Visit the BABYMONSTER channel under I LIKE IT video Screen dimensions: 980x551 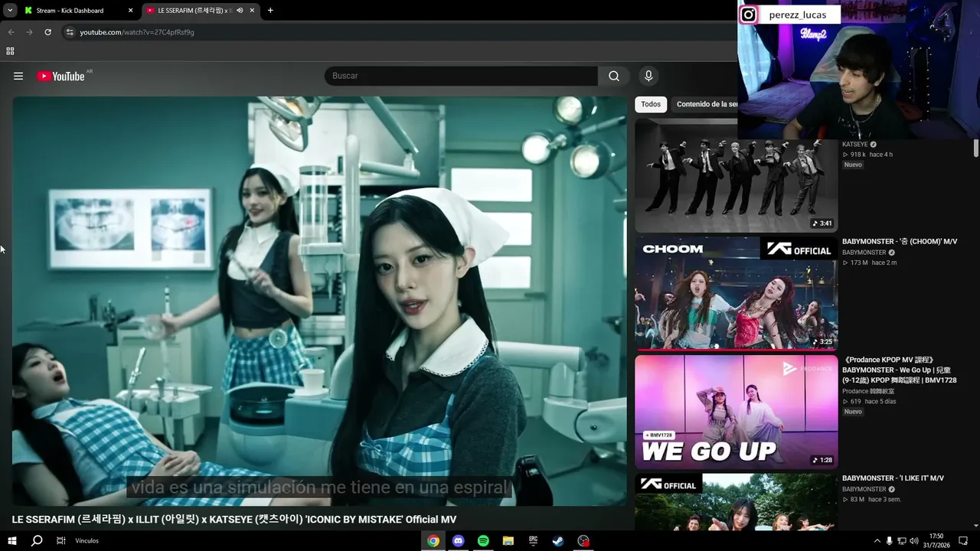coord(864,489)
